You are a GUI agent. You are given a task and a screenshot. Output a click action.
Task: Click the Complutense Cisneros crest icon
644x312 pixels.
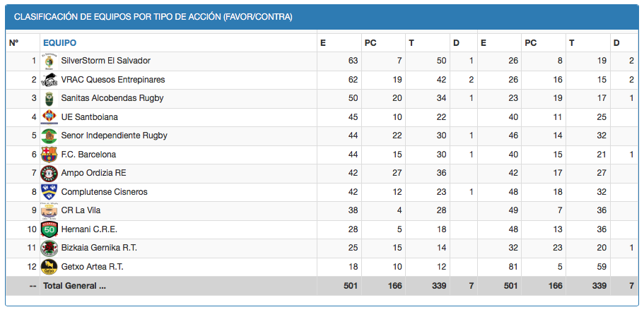(49, 192)
